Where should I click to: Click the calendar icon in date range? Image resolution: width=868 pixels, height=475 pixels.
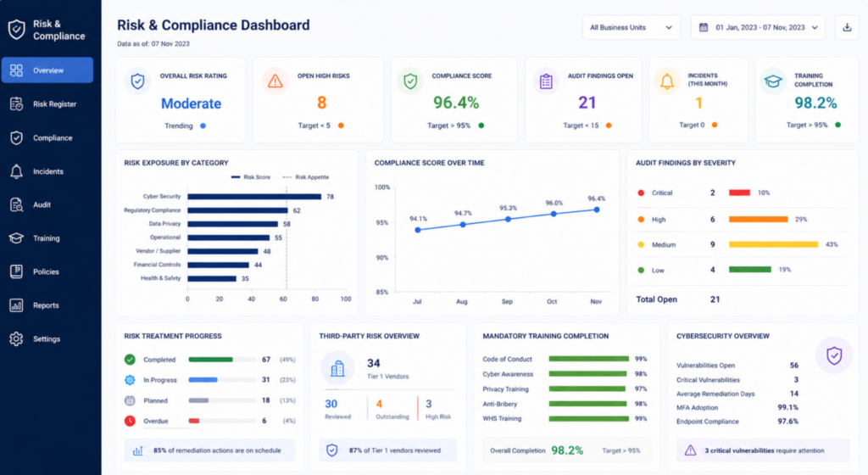(704, 27)
